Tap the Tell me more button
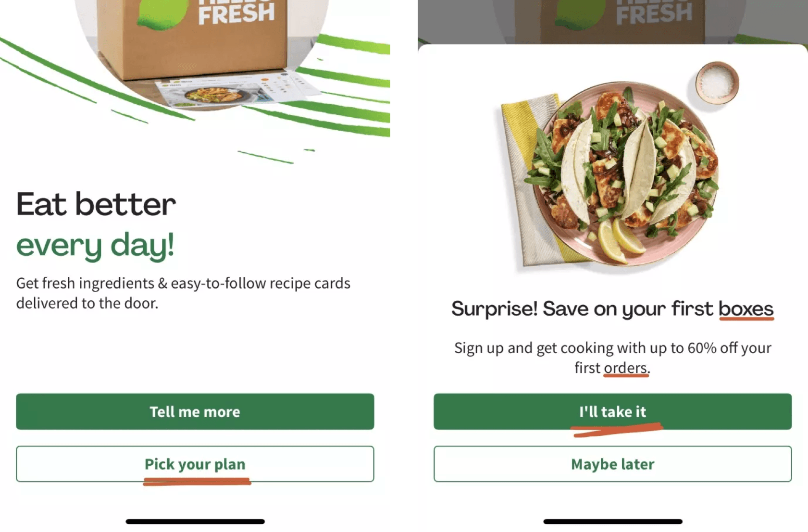Screen dimensions: 808x532 [195, 411]
